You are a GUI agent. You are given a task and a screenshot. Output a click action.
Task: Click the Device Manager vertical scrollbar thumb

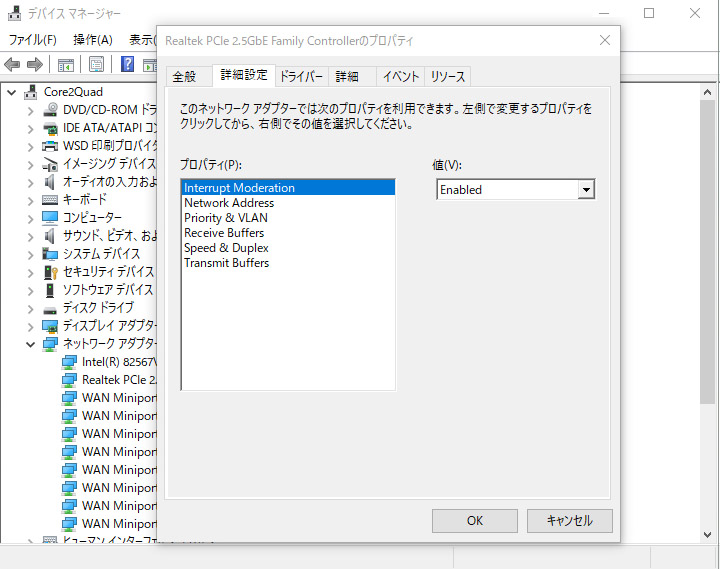tap(707, 252)
